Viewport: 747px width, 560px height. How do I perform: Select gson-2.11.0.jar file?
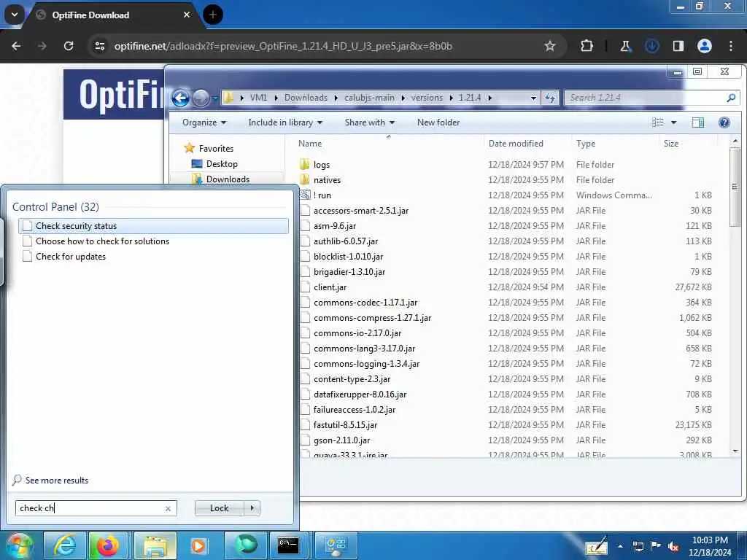[x=341, y=440]
